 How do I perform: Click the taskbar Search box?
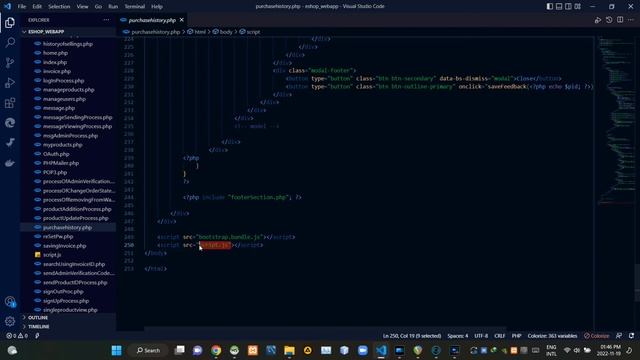point(148,350)
